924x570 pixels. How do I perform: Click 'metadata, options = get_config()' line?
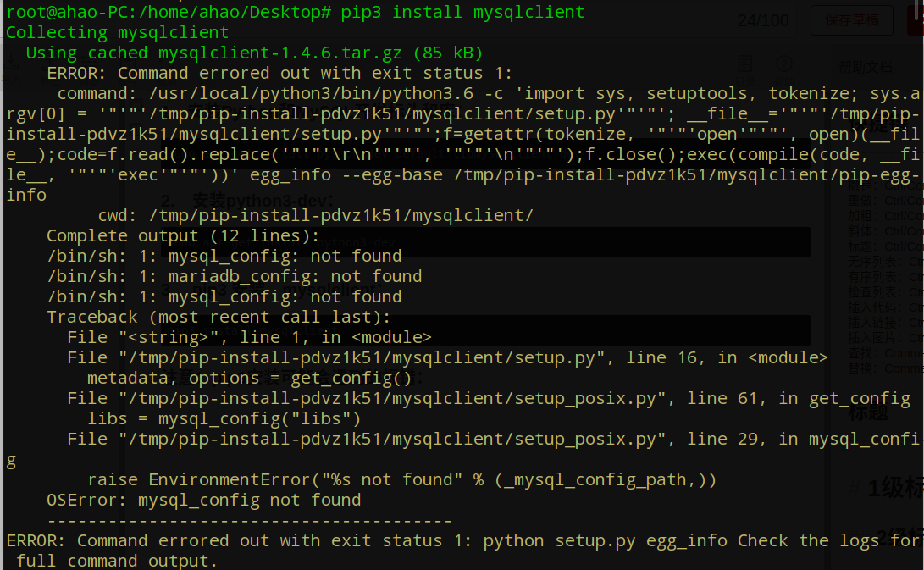click(249, 379)
